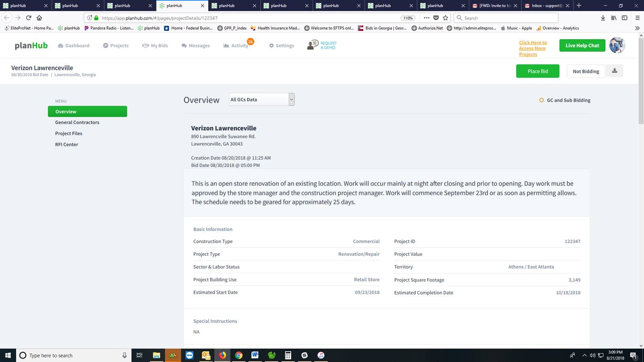644x362 pixels.
Task: Save page to Pocket icon
Action: tap(436, 18)
